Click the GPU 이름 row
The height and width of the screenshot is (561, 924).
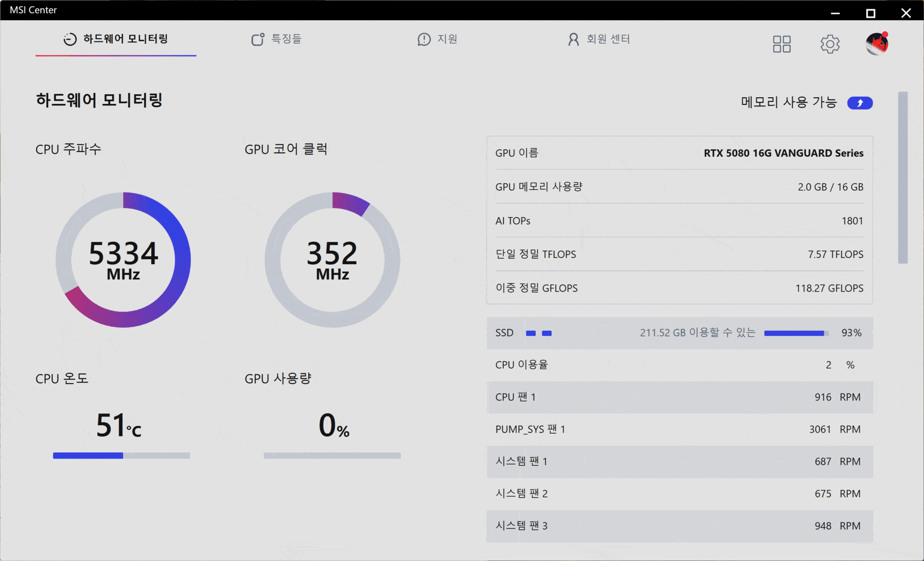[680, 153]
